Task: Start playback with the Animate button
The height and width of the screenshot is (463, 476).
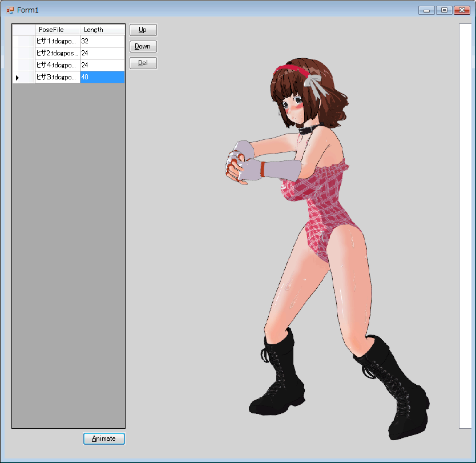Action: click(x=104, y=438)
